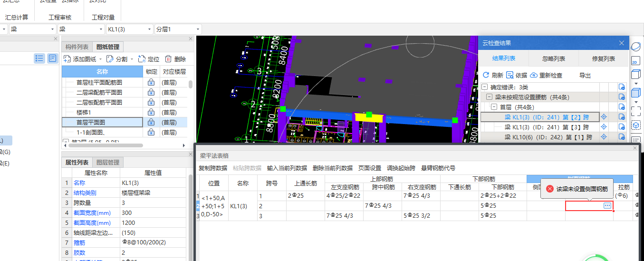Viewport: 644px width, 261px height.
Task: Click 调换起始跨 button
Action: [x=401, y=168]
